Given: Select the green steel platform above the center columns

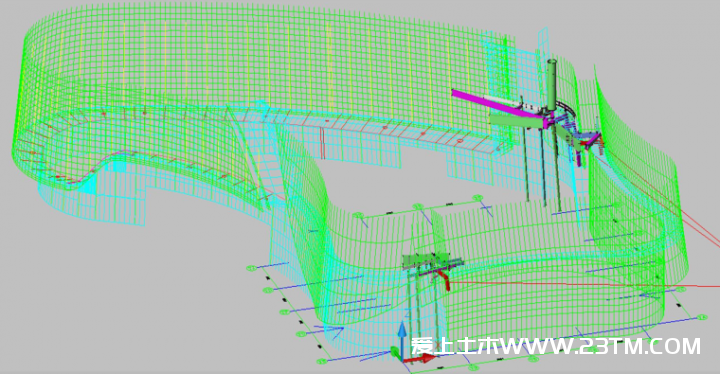Looking at the screenshot, I should point(432,261).
